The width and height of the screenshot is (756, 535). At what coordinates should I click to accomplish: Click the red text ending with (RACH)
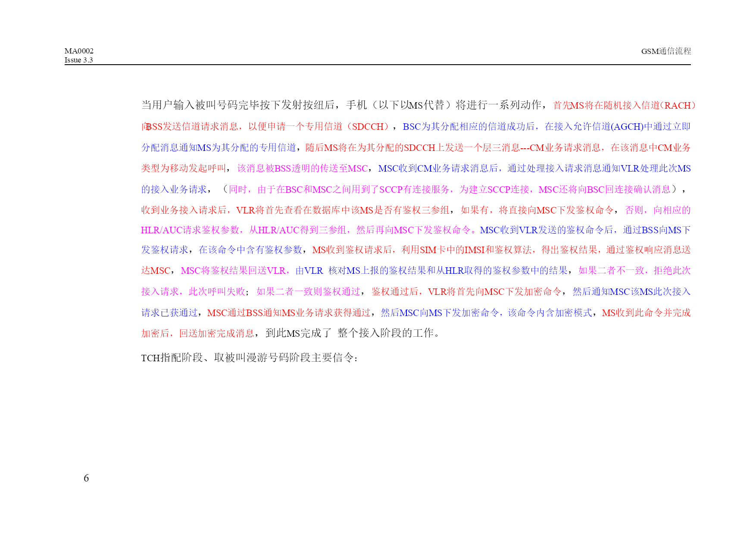(624, 105)
